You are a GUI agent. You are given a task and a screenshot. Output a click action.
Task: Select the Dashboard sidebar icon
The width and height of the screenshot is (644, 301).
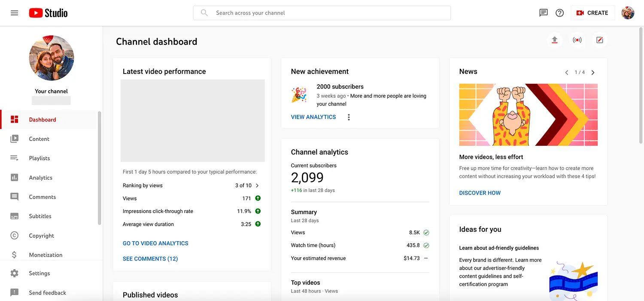tap(14, 119)
